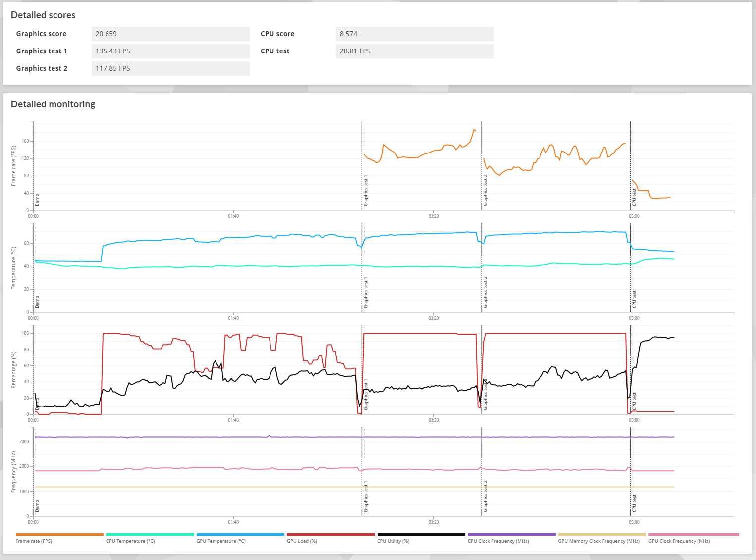Click the Detailed scores heading
The height and width of the screenshot is (560, 756).
click(x=43, y=15)
